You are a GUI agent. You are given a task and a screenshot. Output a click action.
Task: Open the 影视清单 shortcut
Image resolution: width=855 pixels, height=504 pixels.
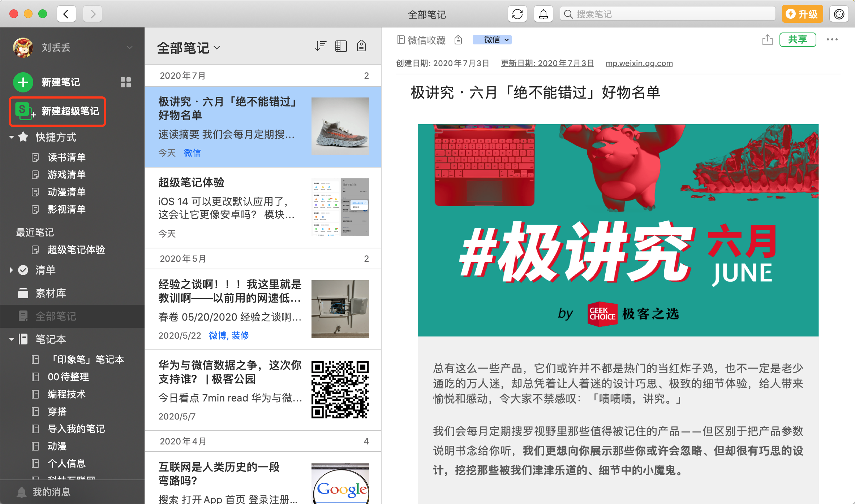coord(66,209)
